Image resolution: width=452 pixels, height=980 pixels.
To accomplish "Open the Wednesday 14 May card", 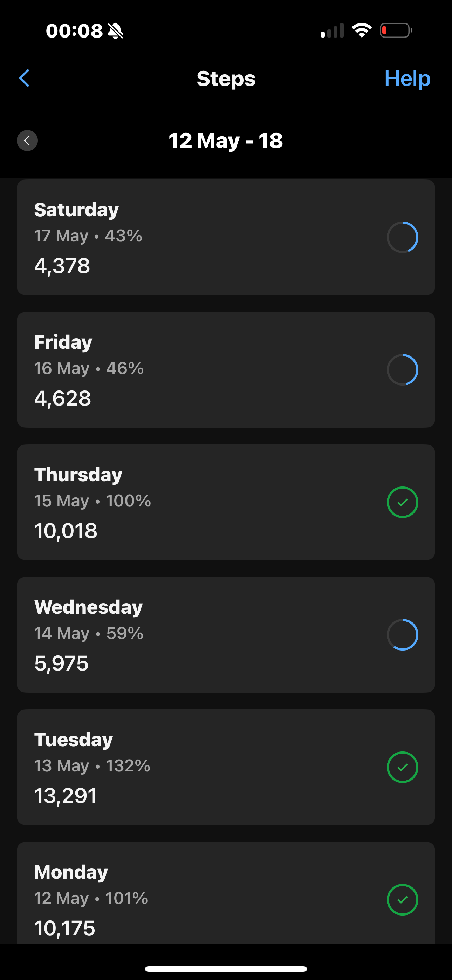I will pyautogui.click(x=226, y=634).
